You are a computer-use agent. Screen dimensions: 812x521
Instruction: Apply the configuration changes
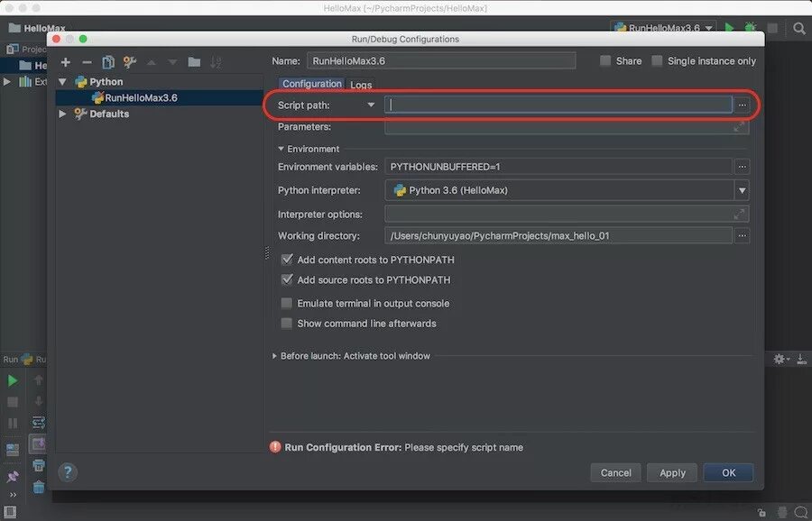672,472
